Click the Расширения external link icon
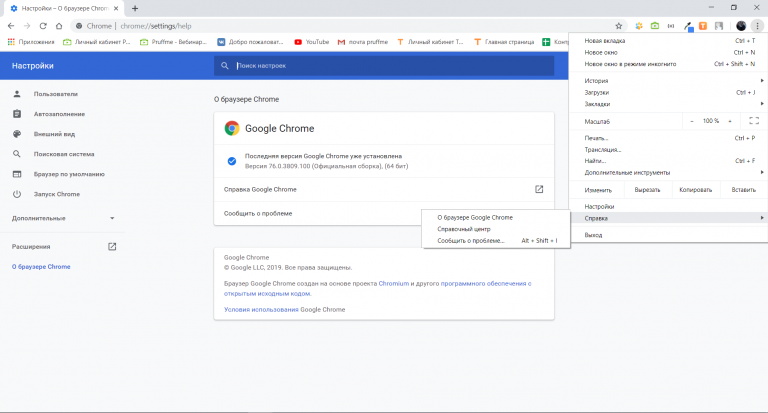This screenshot has height=413, width=768. click(x=112, y=246)
